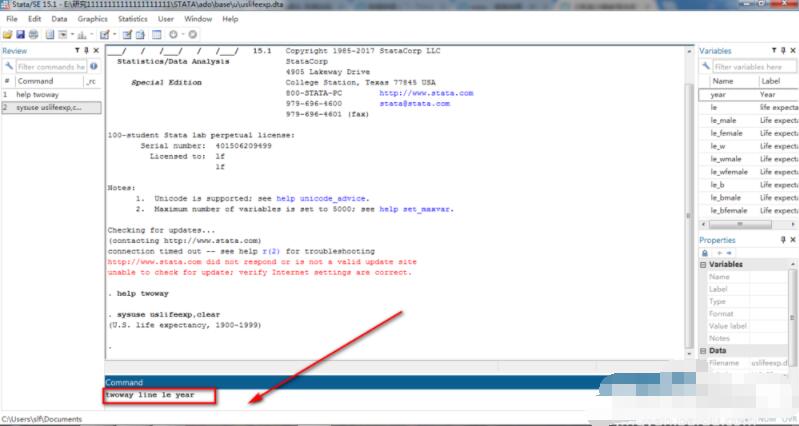Toggle the Properties lock icon
The image size is (799, 426).
705,253
